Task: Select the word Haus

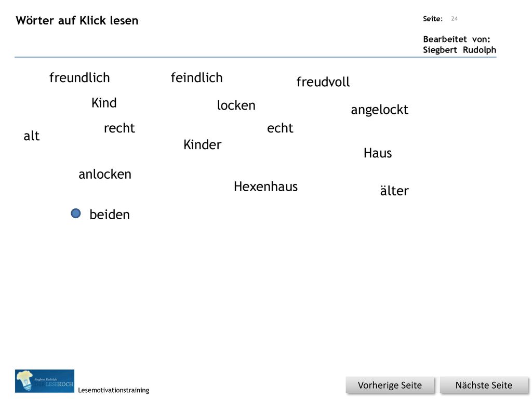Action: coord(378,153)
